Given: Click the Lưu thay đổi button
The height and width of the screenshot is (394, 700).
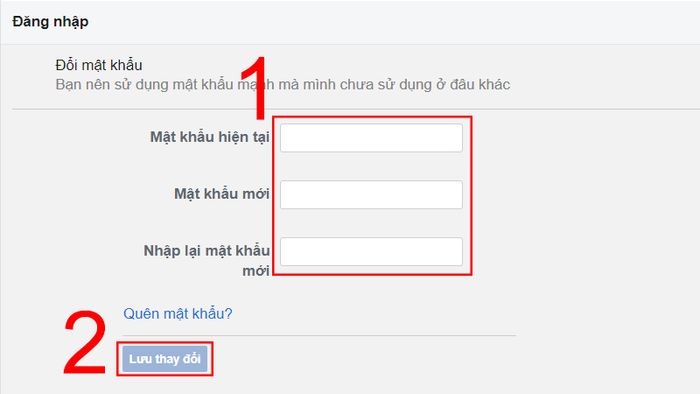Looking at the screenshot, I should pos(165,359).
